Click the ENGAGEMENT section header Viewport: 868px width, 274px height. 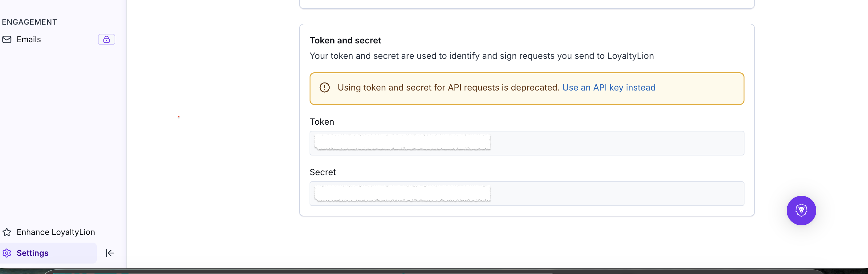(x=29, y=22)
